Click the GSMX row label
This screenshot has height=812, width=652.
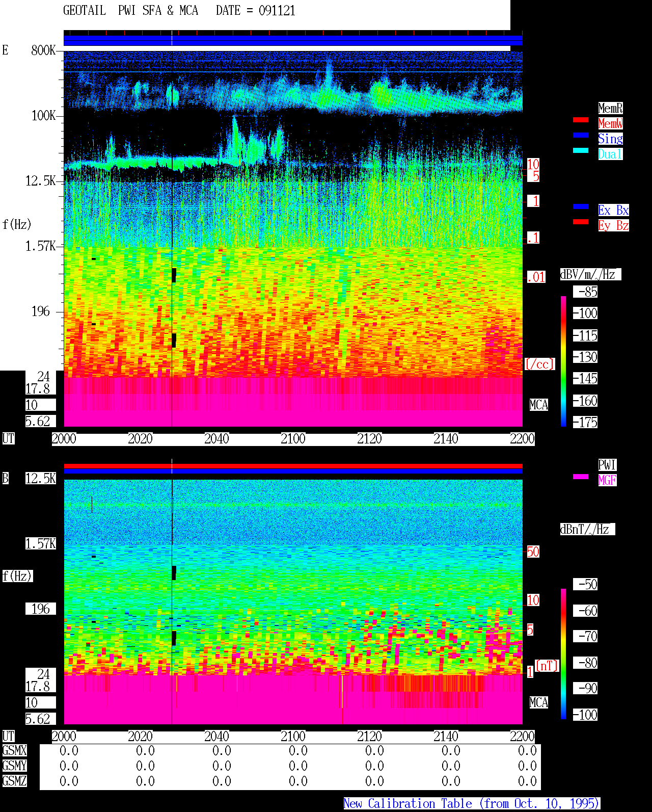click(14, 750)
